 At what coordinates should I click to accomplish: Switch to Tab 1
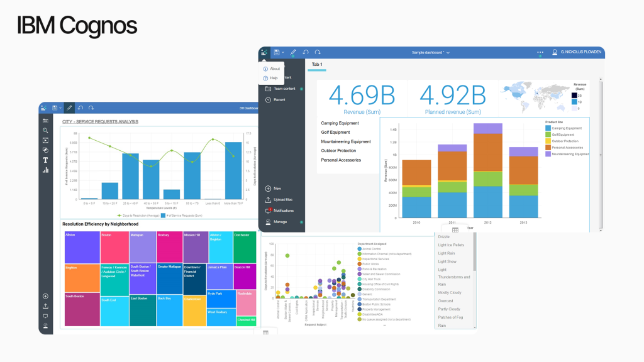(317, 65)
